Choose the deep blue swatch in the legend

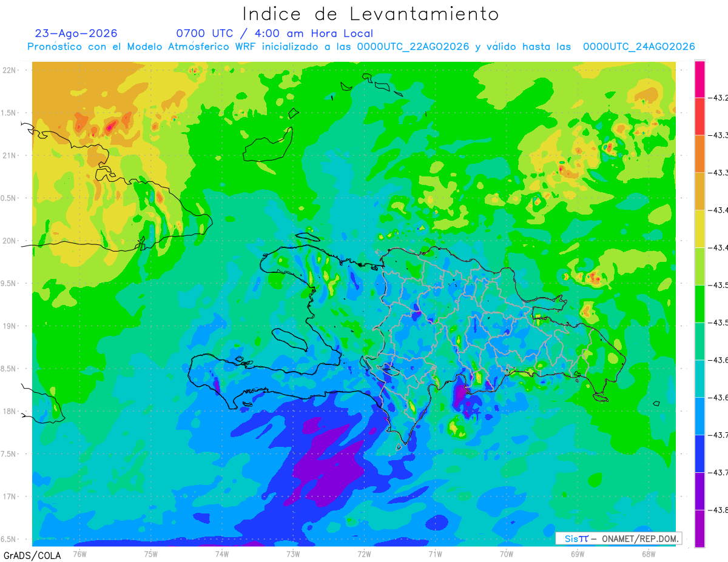point(699,453)
